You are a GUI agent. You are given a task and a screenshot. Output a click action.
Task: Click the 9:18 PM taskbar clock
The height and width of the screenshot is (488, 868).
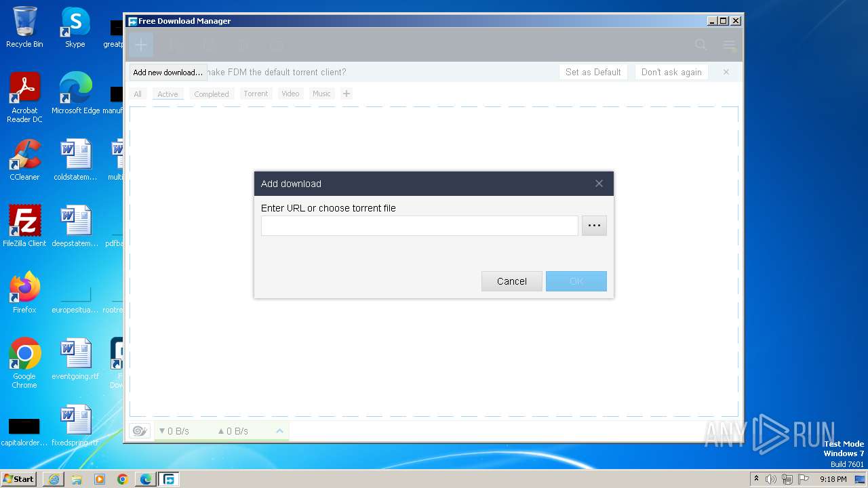pos(833,479)
